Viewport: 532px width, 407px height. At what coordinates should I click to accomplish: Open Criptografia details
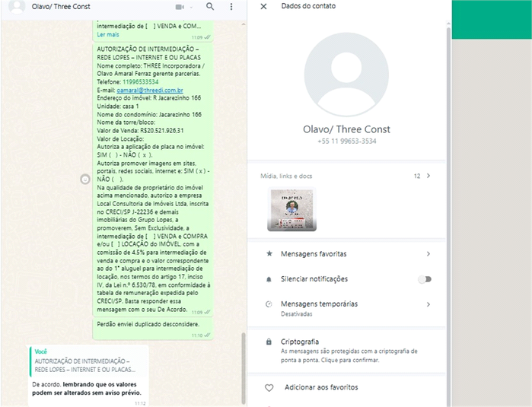pos(346,351)
